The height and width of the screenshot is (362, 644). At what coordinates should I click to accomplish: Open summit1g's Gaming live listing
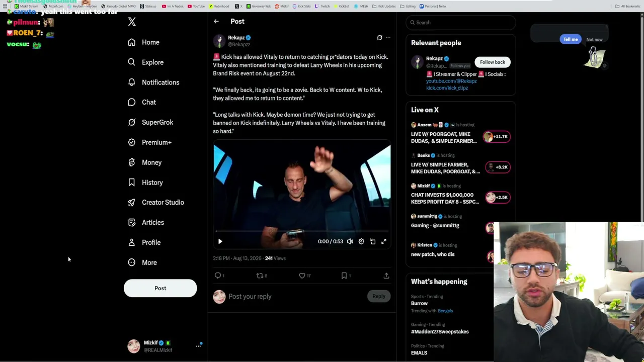tap(451, 222)
